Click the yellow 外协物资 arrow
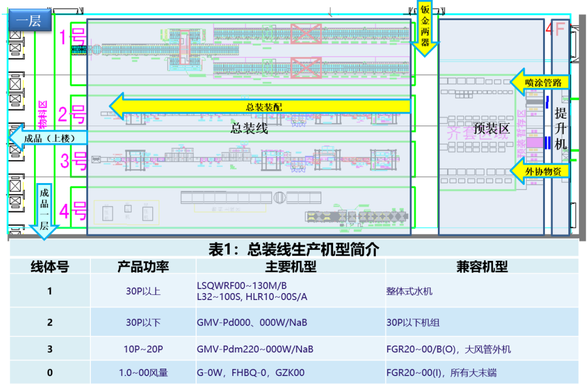 click(x=541, y=170)
